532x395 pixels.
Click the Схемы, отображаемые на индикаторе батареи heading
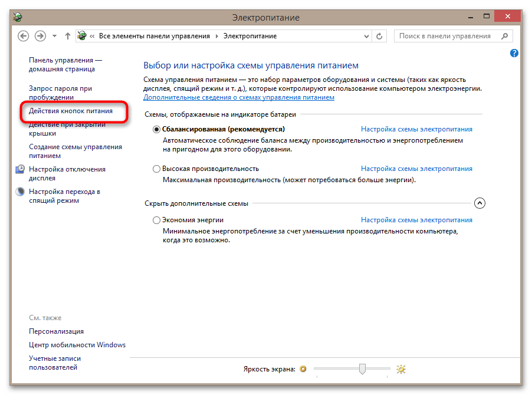tap(220, 114)
